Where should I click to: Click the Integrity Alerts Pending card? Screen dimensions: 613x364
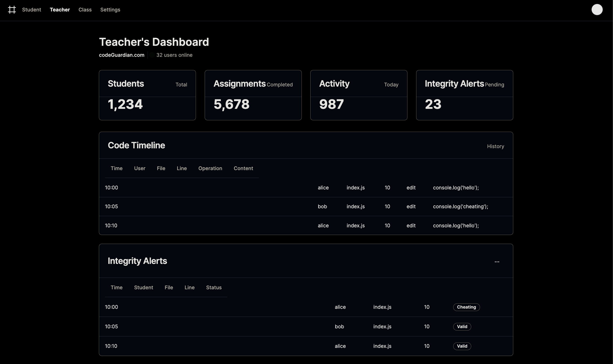[x=464, y=95]
